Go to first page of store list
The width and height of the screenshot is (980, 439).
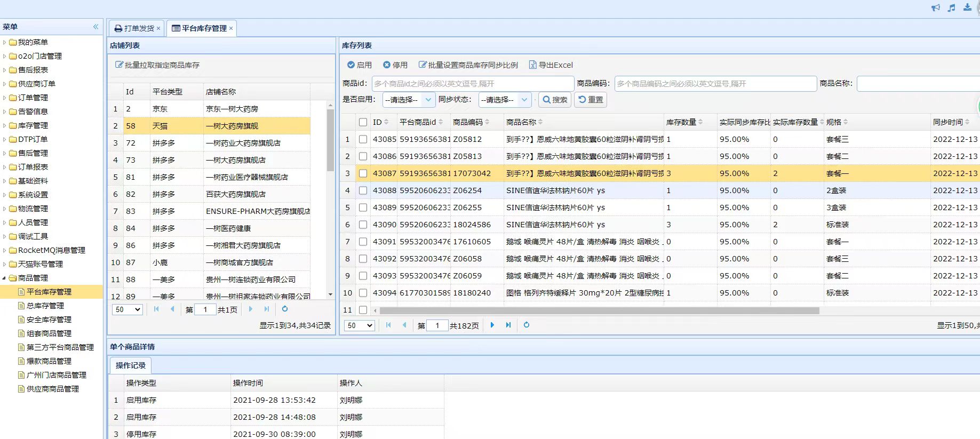[156, 309]
